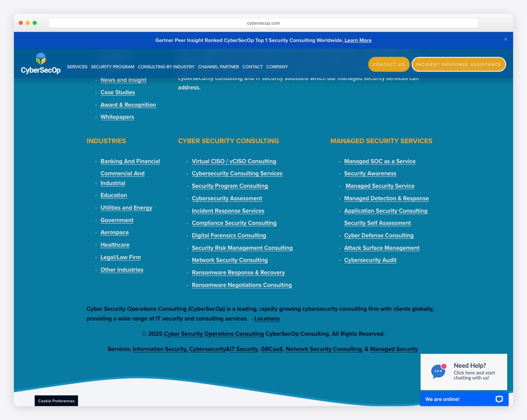Screen dimensions: 527x420
Task: Open Managed Detection & Response link
Action: point(386,198)
